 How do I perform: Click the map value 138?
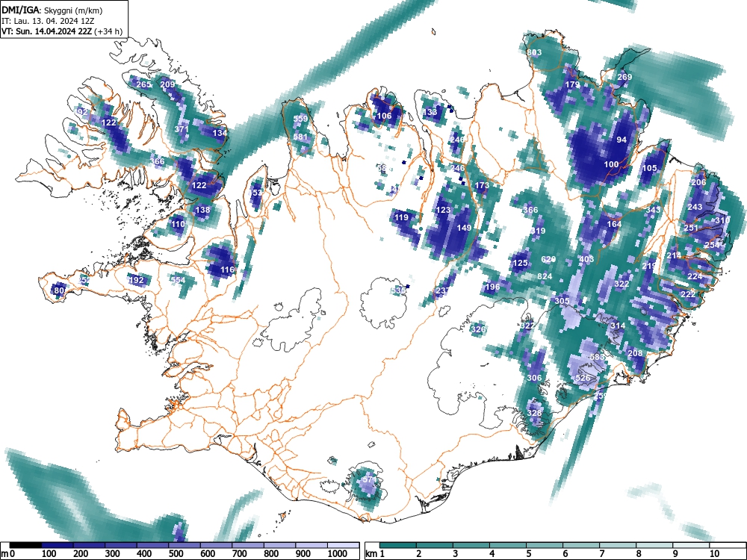[x=202, y=210]
